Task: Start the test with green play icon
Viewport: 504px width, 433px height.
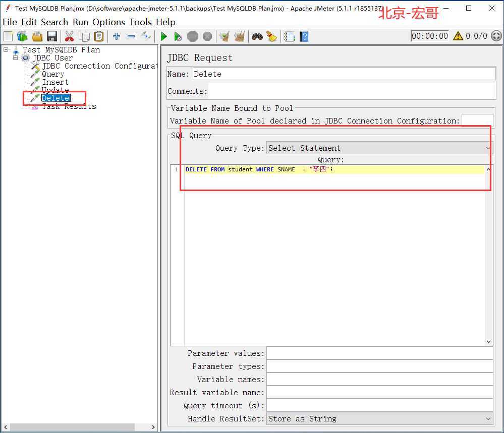Action: [x=163, y=36]
